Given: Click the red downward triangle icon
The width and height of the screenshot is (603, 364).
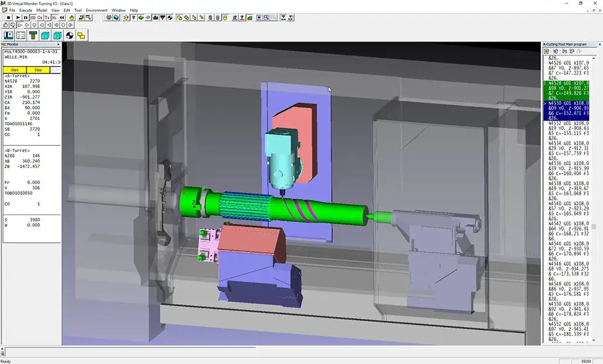Looking at the screenshot, I should tap(163, 17).
